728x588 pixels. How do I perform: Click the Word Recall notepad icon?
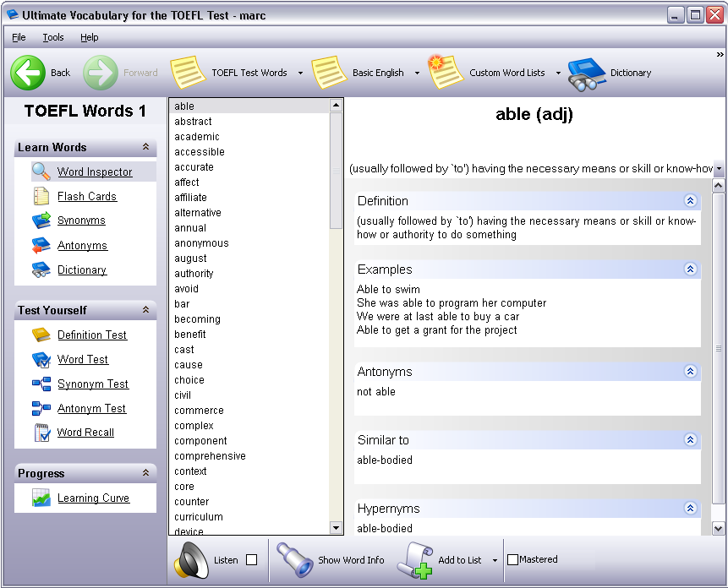coord(41,433)
